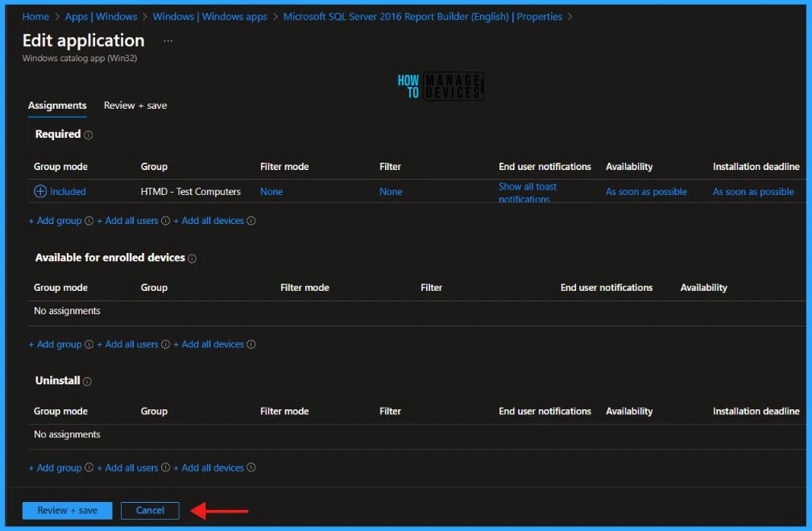Click the Cancel button
Viewport: 812px width, 531px height.
[150, 510]
